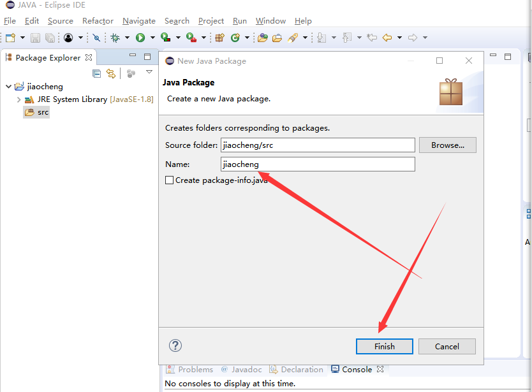Open the Debug dropdown arrow
Screen dimensions: 532x392
(127, 38)
